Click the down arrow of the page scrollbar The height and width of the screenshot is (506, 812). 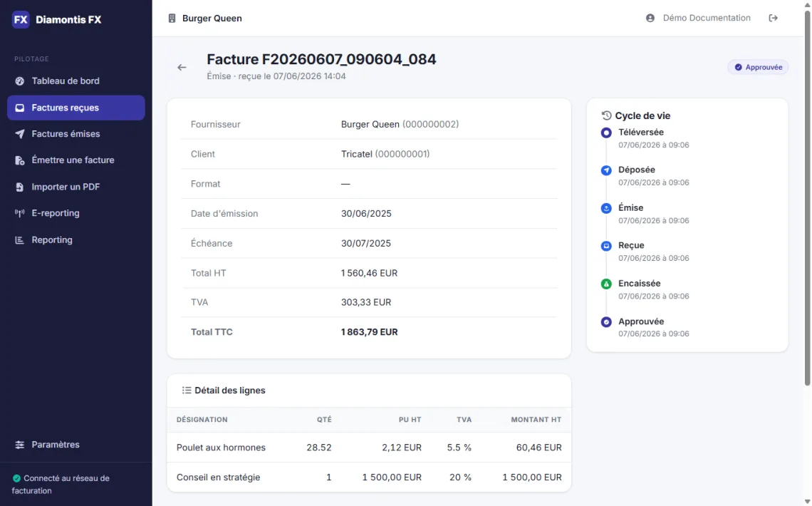[807, 501]
